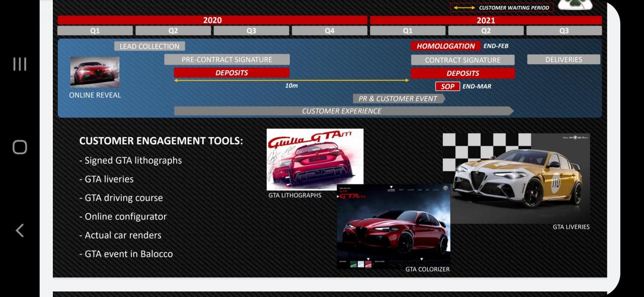
Task: Tap the red HOMOLOGATION label
Action: tap(445, 46)
